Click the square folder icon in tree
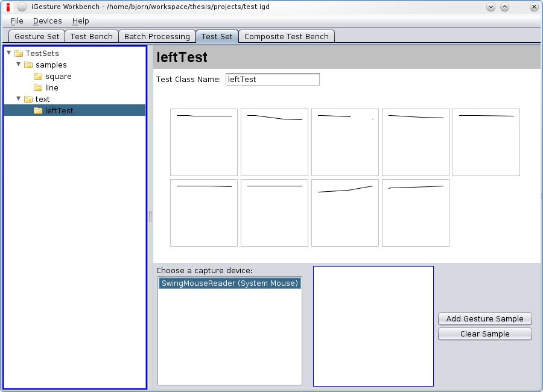 point(38,77)
